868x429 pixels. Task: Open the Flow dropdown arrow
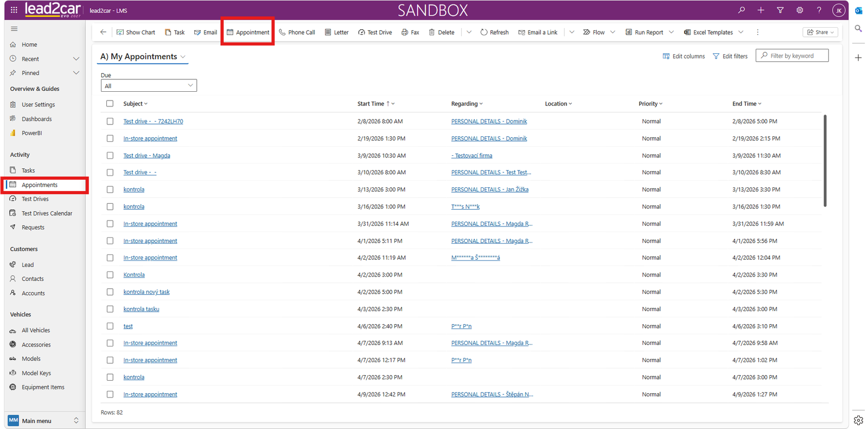click(612, 32)
